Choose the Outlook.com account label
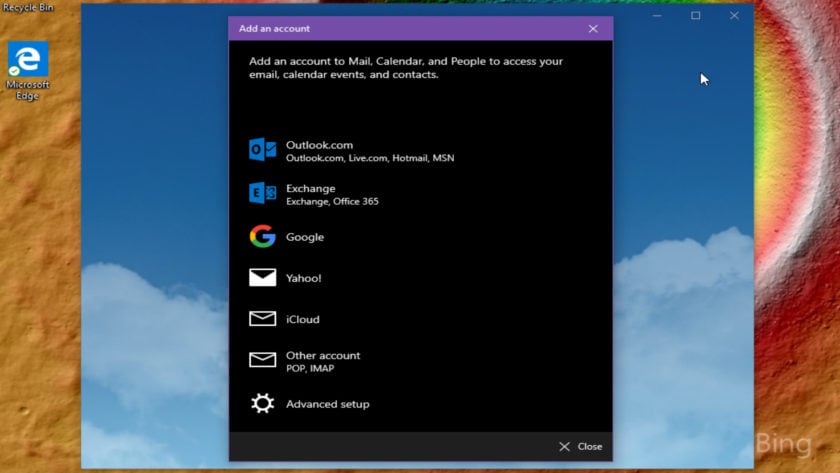The width and height of the screenshot is (840, 473). point(319,145)
